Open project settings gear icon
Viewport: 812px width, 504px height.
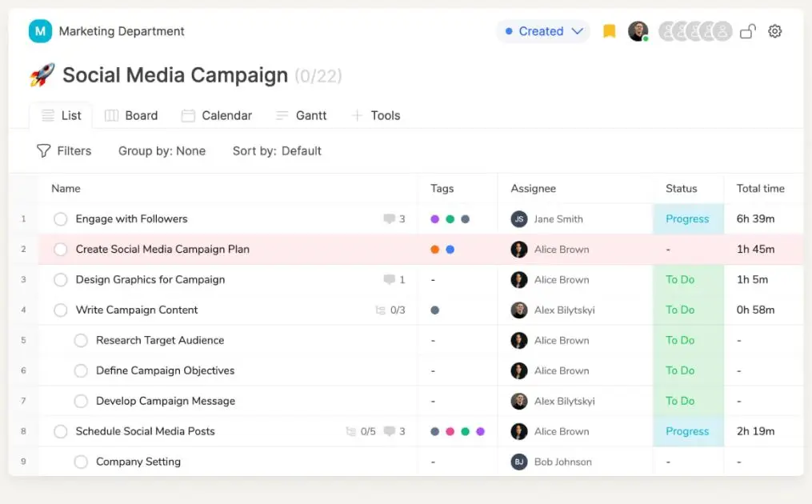[x=774, y=31]
